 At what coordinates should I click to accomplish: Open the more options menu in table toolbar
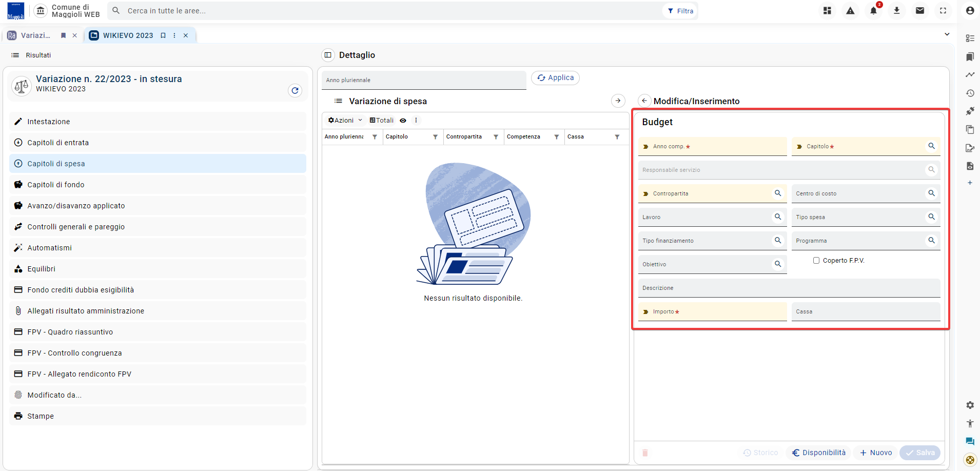pyautogui.click(x=416, y=121)
